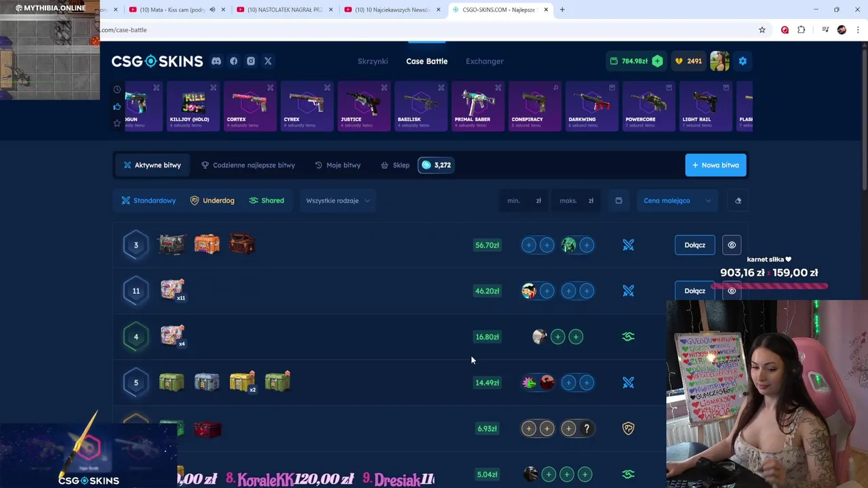Open the Exchanger page

click(484, 61)
